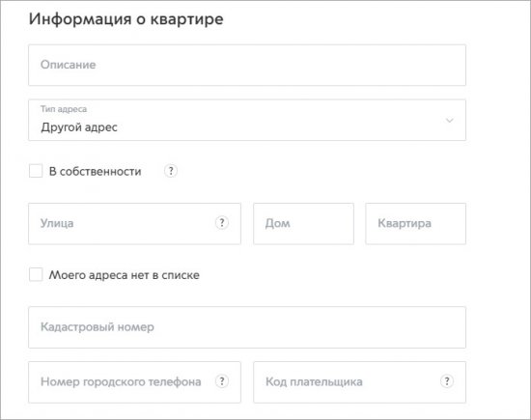
Task: Click the В собственности label text
Action: [96, 172]
